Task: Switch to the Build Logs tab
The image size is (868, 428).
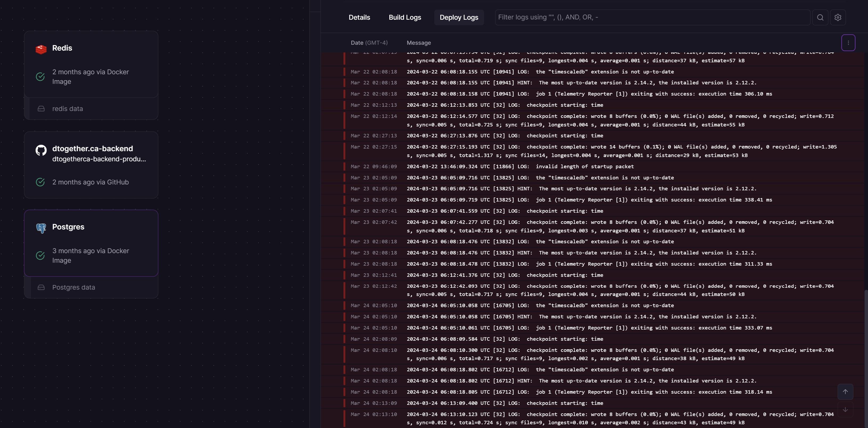Action: pos(405,18)
